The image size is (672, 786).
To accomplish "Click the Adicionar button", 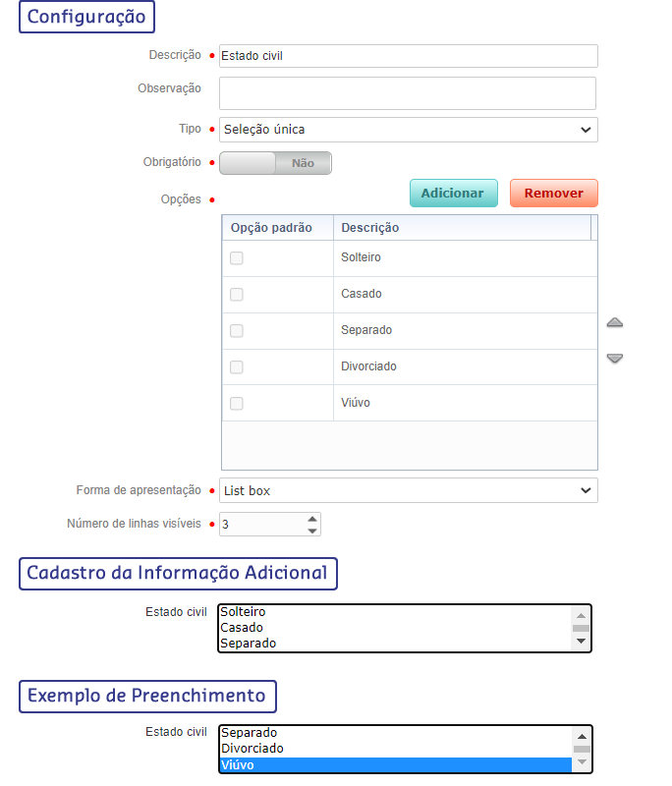I will [x=453, y=194].
